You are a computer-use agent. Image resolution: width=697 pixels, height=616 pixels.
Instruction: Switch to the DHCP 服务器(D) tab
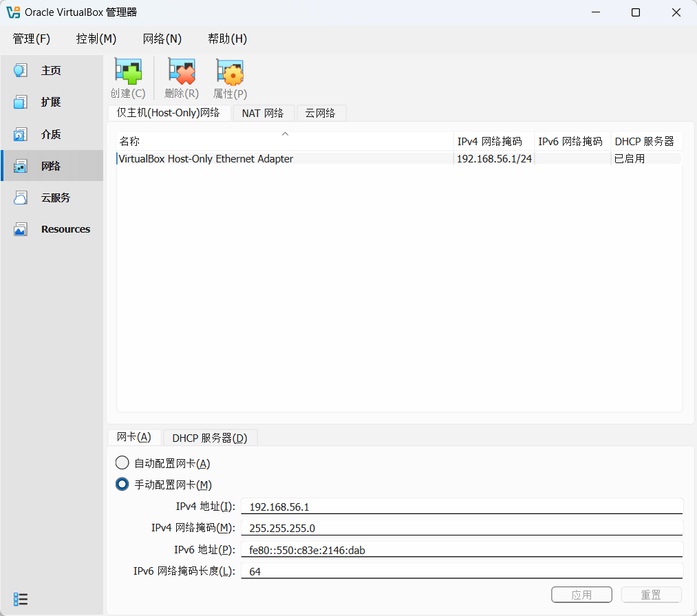[x=210, y=438]
